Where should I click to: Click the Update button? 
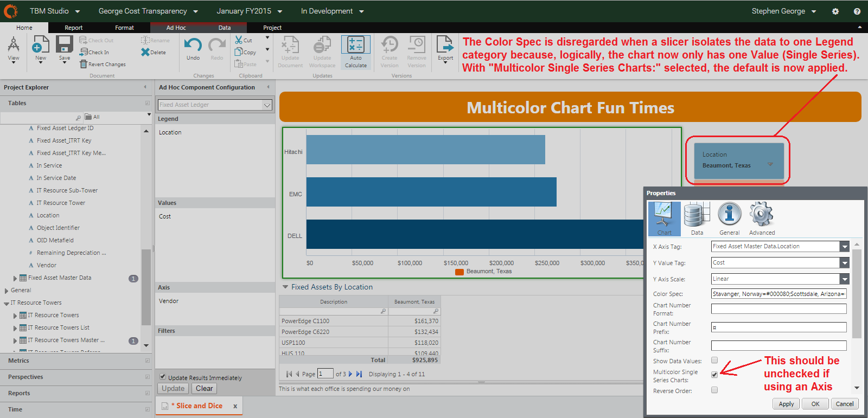[173, 389]
